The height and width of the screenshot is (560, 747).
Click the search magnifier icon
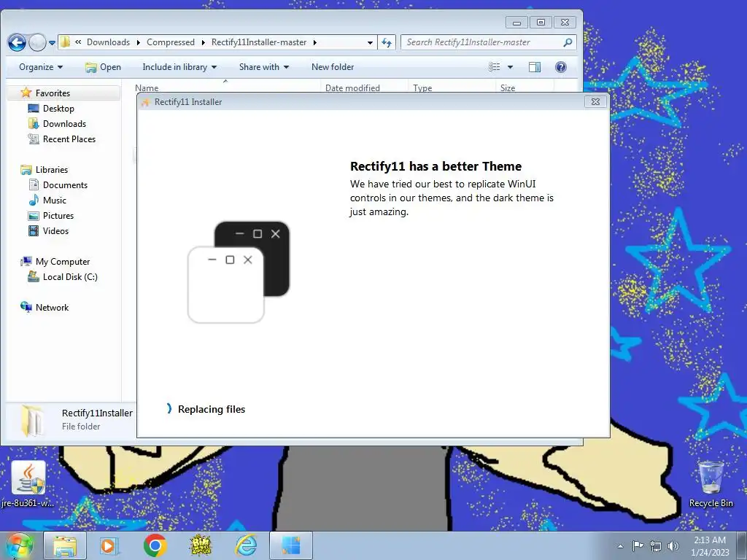pyautogui.click(x=568, y=42)
